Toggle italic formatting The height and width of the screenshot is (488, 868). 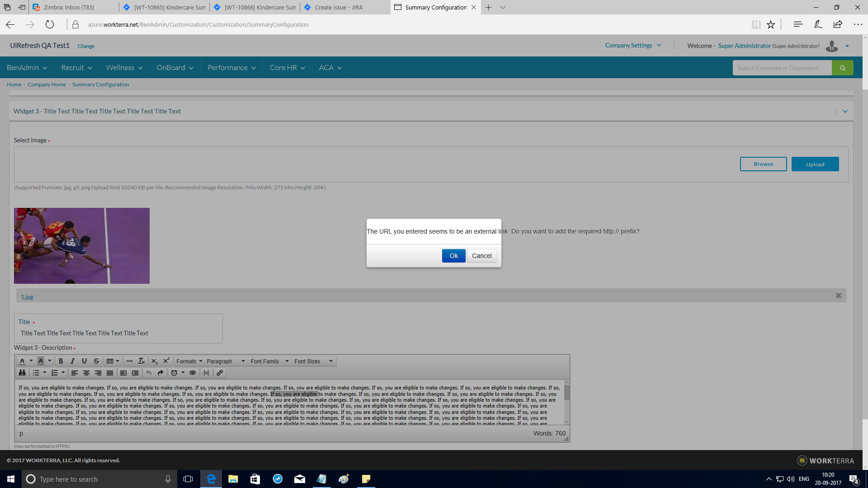pyautogui.click(x=72, y=361)
